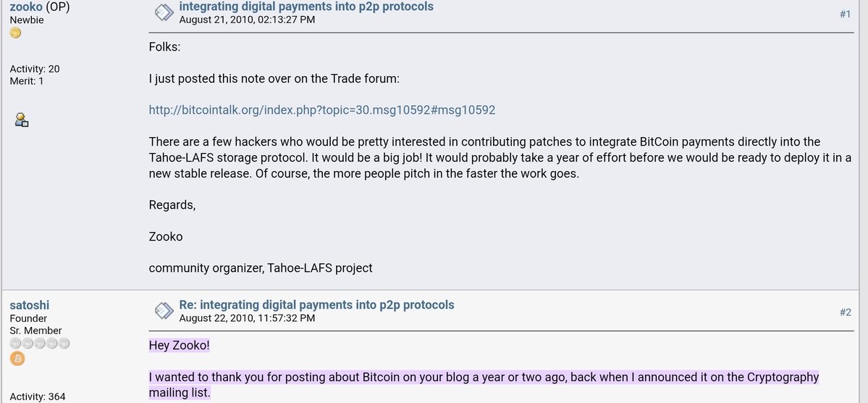Viewport: 868px width, 403px height.
Task: Open the #2 post permalink
Action: tap(845, 312)
